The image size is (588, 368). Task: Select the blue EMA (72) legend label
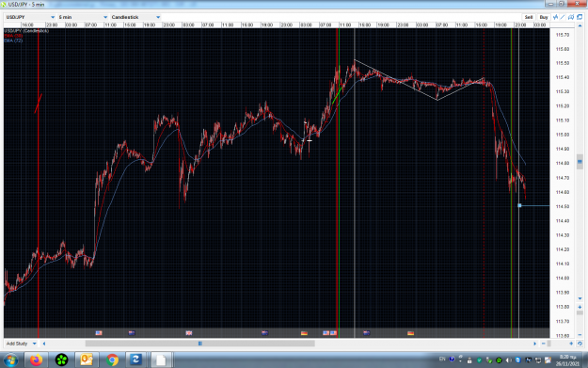pos(13,40)
